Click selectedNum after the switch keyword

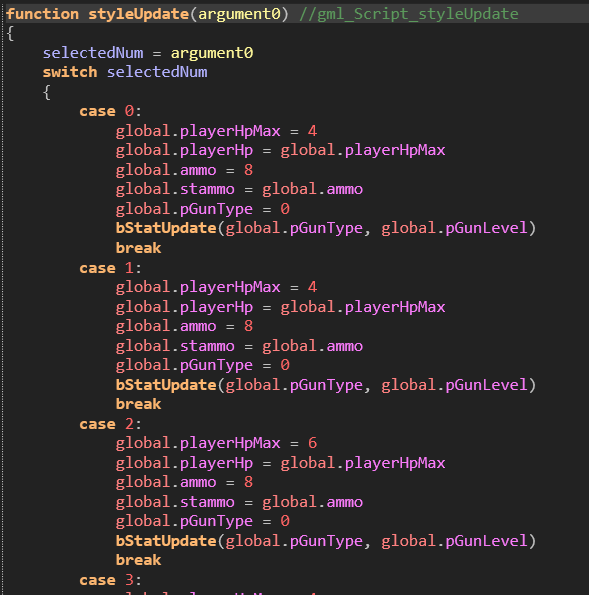(x=157, y=72)
